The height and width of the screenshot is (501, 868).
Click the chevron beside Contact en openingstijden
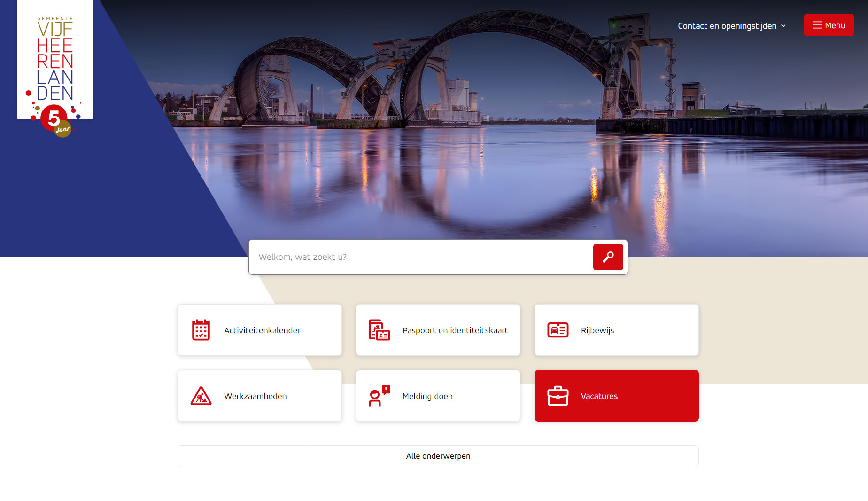tap(783, 26)
